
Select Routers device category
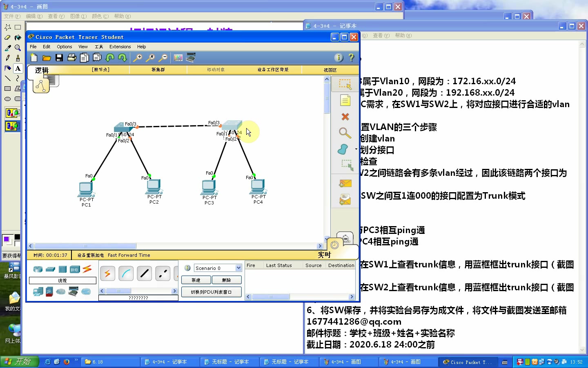[x=38, y=269]
